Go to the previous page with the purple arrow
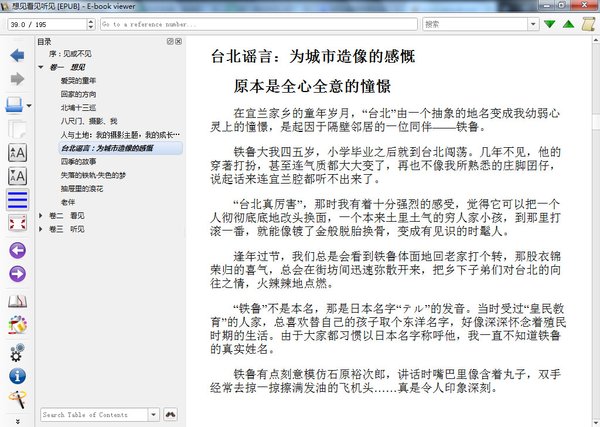Viewport: 600px width, 427px height. [18, 251]
